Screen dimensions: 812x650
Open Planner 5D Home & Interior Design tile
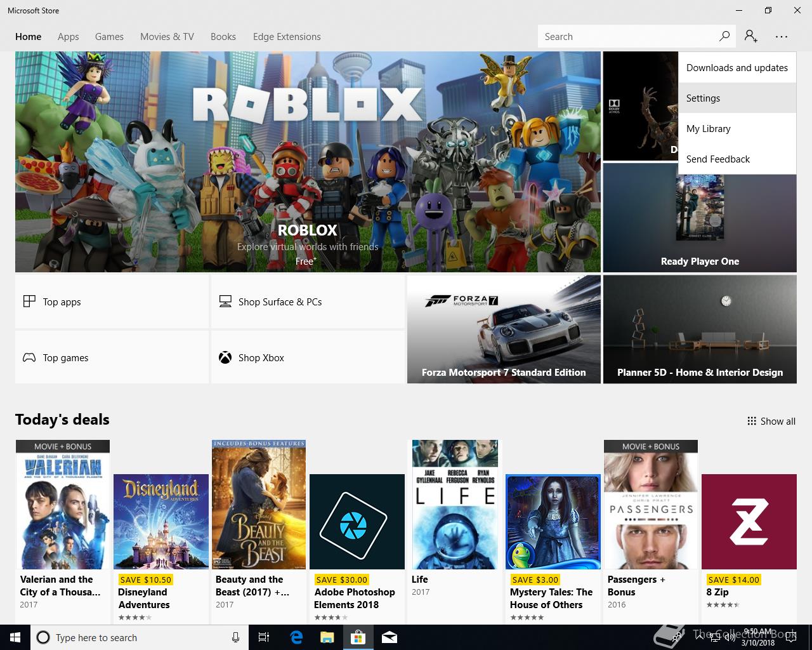(x=700, y=329)
